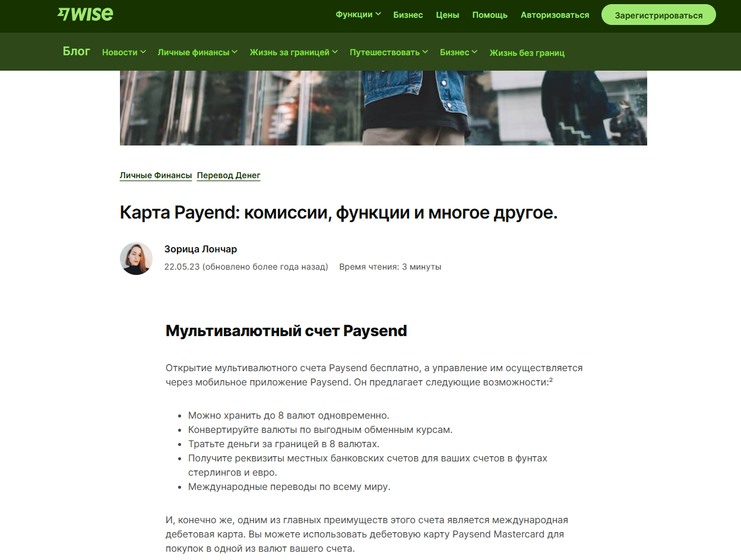This screenshot has width=741, height=560.
Task: Open the Помощь page
Action: click(x=490, y=15)
